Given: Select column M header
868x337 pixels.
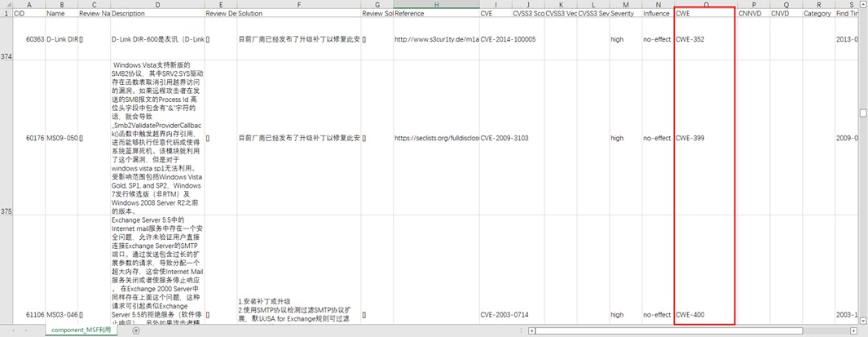Looking at the screenshot, I should [x=626, y=4].
